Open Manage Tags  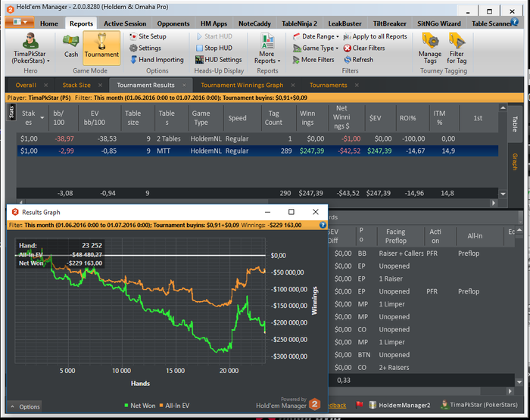430,48
